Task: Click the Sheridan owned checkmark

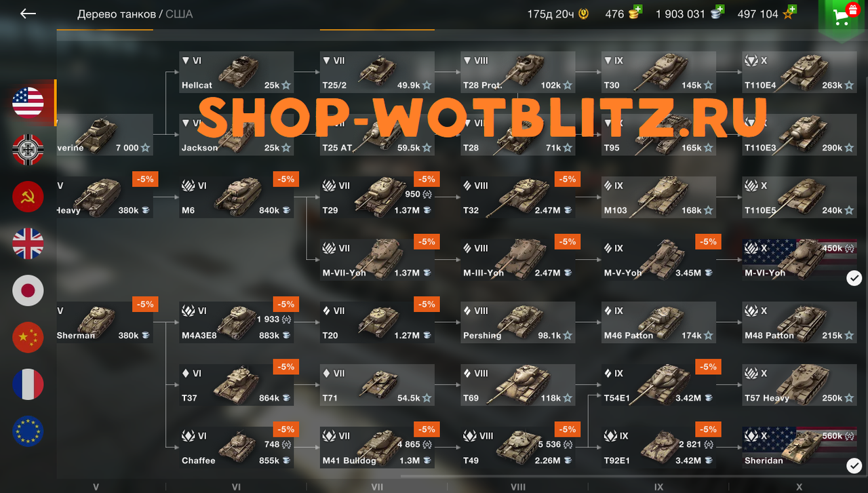Action: point(854,466)
